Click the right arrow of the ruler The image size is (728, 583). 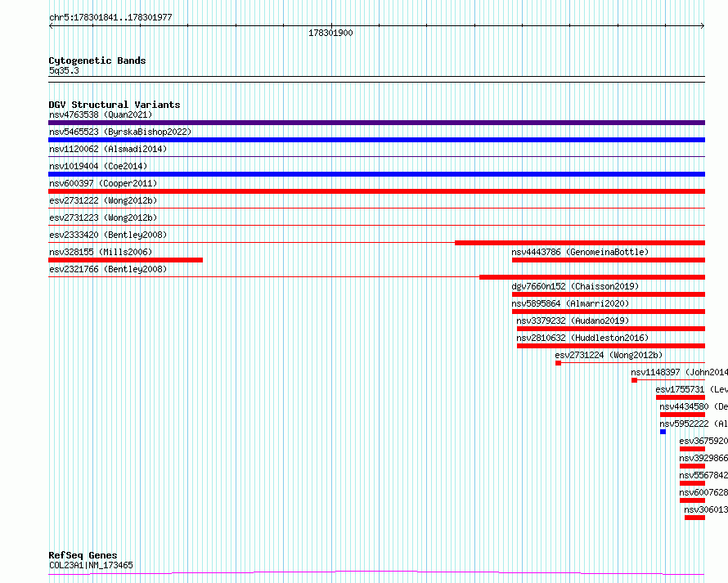(x=703, y=26)
